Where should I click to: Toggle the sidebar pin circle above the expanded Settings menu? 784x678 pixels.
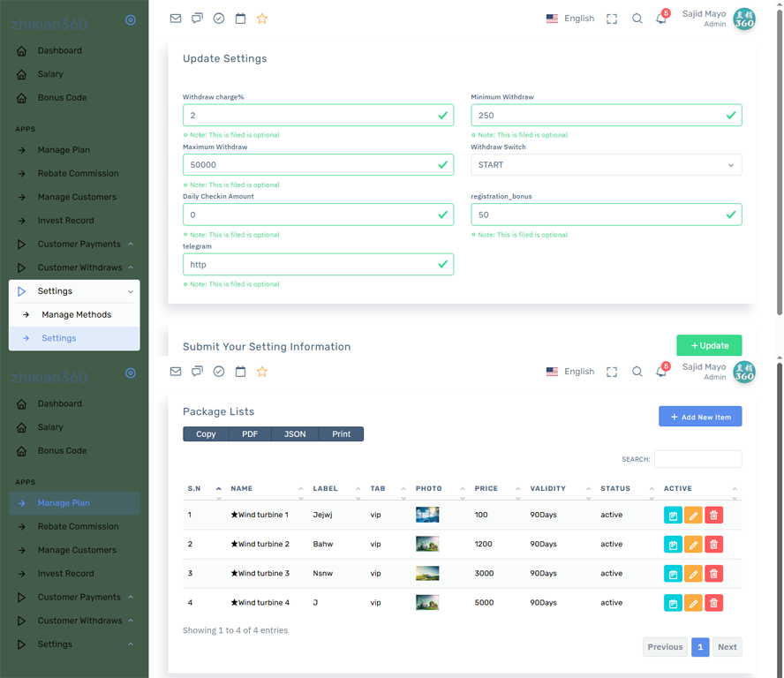(131, 19)
